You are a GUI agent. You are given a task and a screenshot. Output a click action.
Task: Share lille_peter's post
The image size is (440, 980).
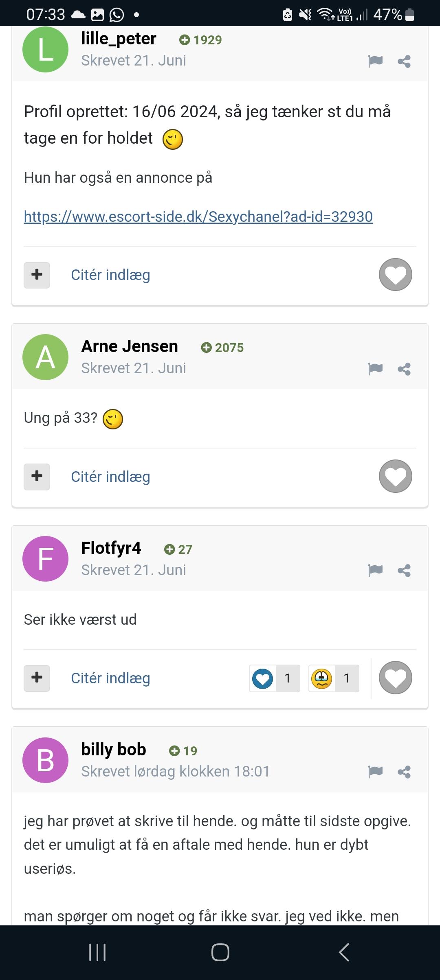click(404, 61)
